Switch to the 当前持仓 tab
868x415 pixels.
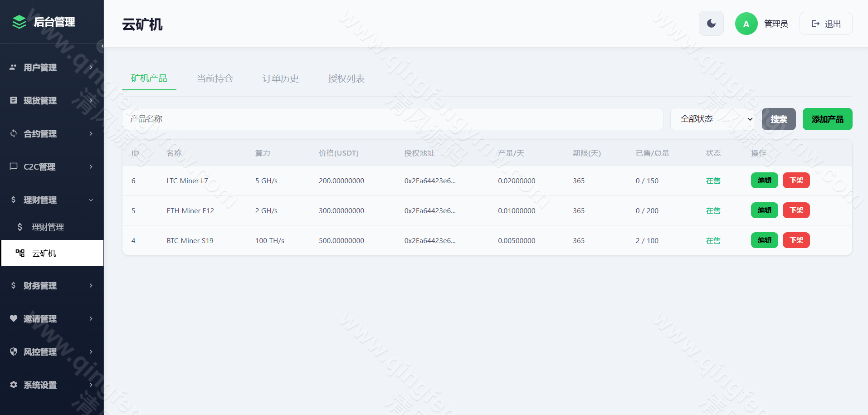[x=215, y=78]
